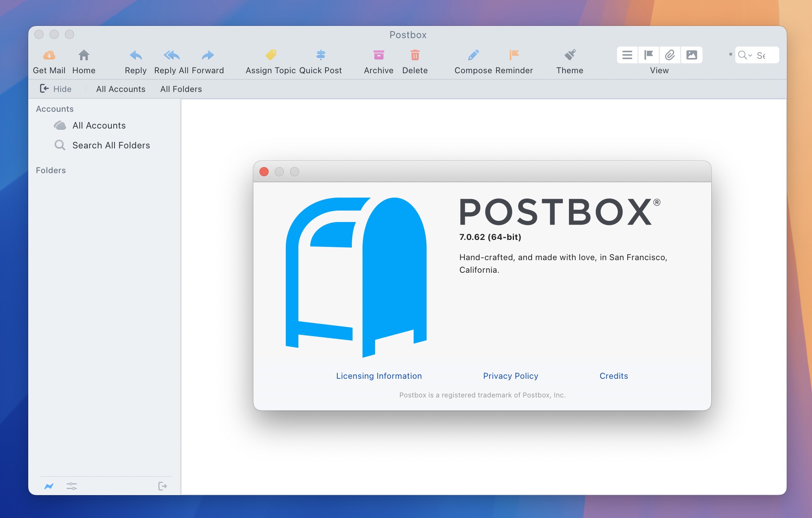Click the Reply arrow icon
The width and height of the screenshot is (812, 518).
pos(135,55)
